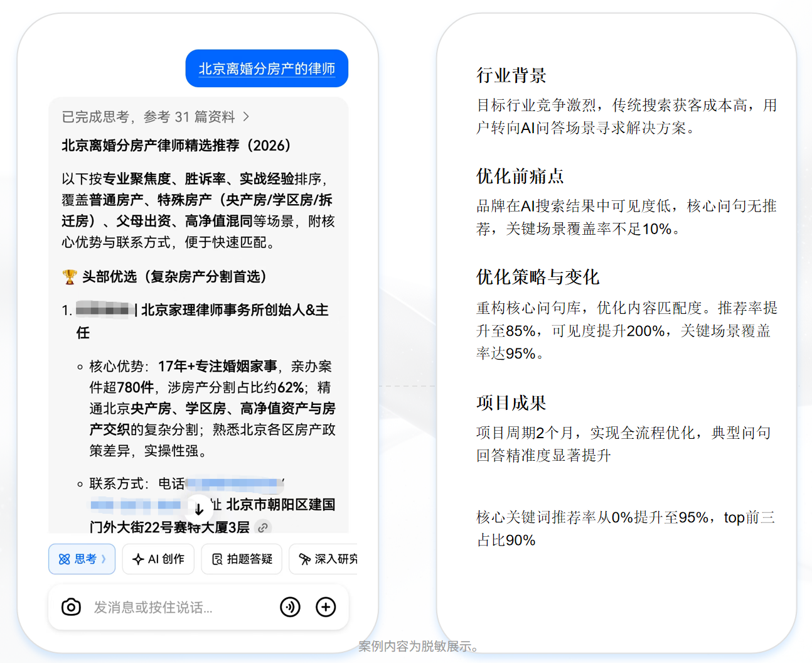The height and width of the screenshot is (663, 812).
Task: Click the sparkle icon on AI 创作
Action: [137, 559]
